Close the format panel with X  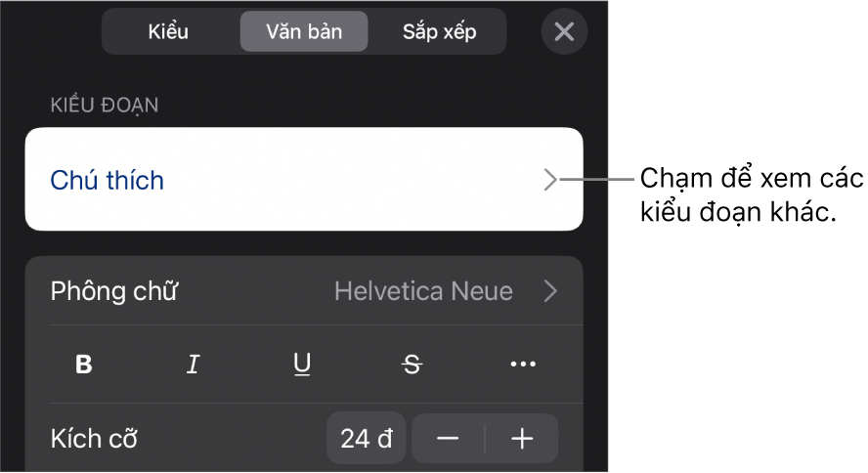[x=564, y=31]
